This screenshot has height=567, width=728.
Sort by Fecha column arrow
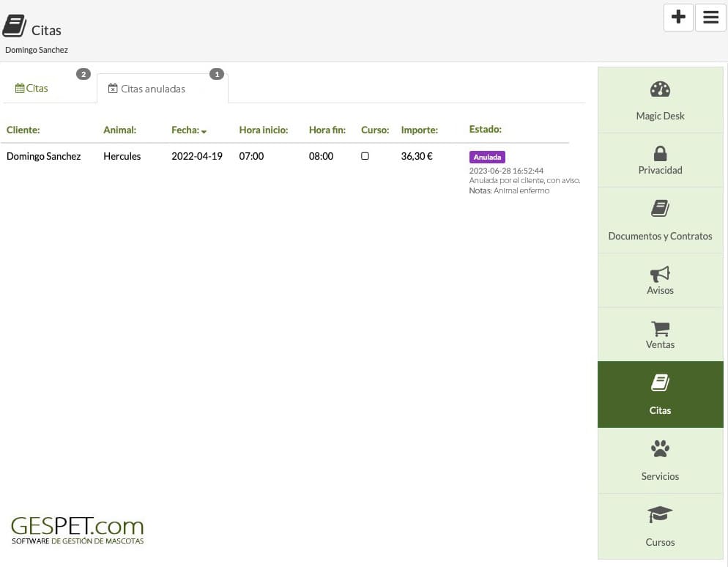coord(204,131)
